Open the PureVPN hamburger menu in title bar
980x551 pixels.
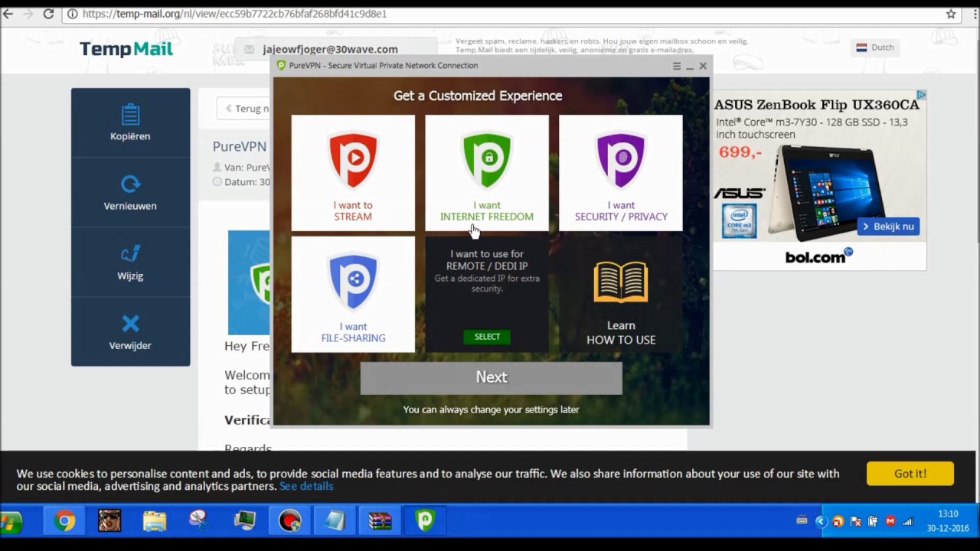676,66
